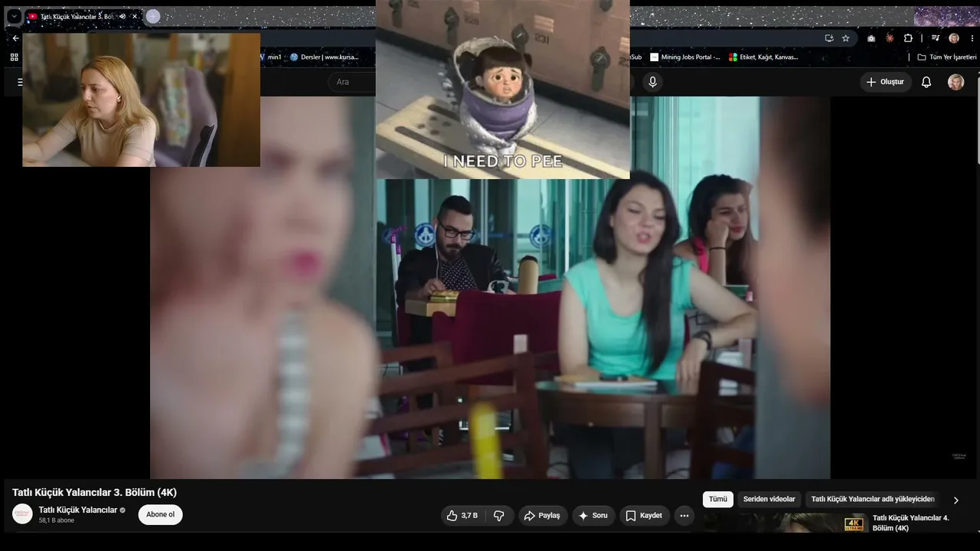Open the tab search dropdown arrow

click(x=14, y=16)
